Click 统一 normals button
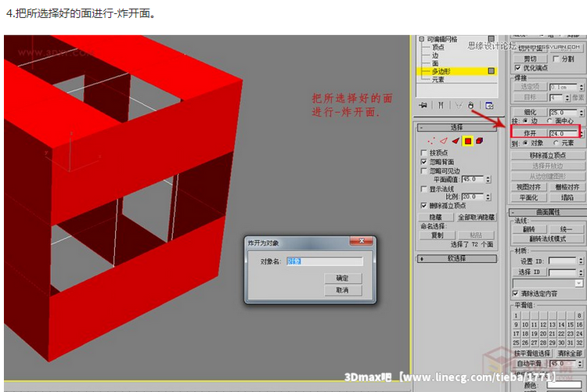Image resolution: width=587 pixels, height=392 pixels. tap(566, 228)
